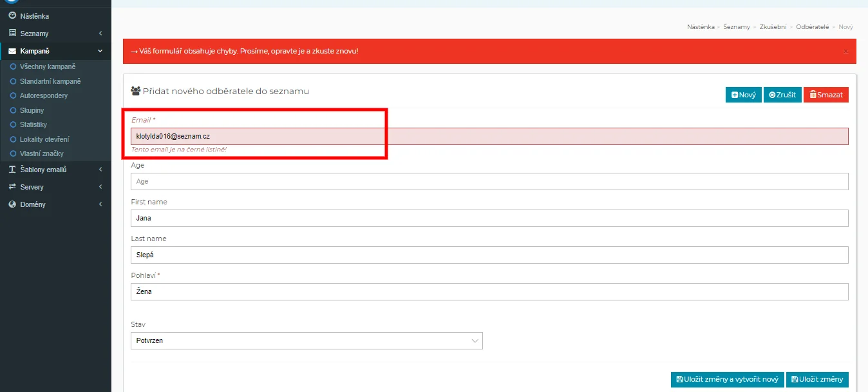Click the Šablony emailů text icon
Screen dimensions: 868x392
(x=12, y=170)
